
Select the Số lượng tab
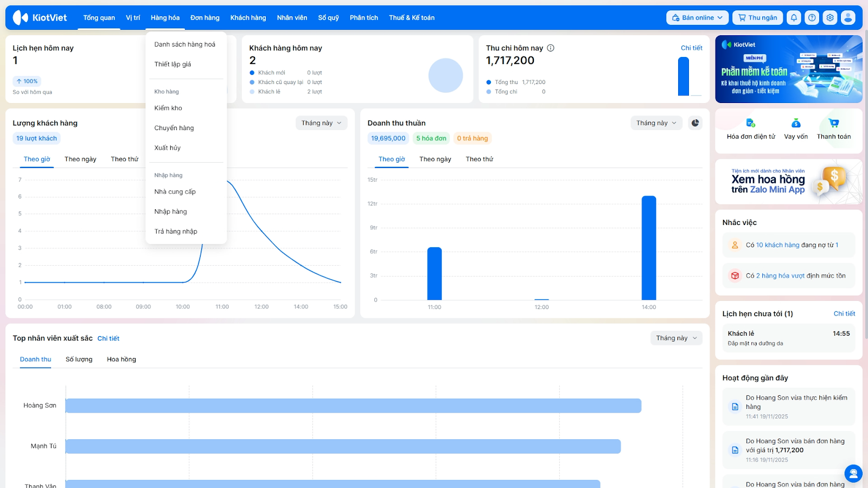(x=79, y=359)
